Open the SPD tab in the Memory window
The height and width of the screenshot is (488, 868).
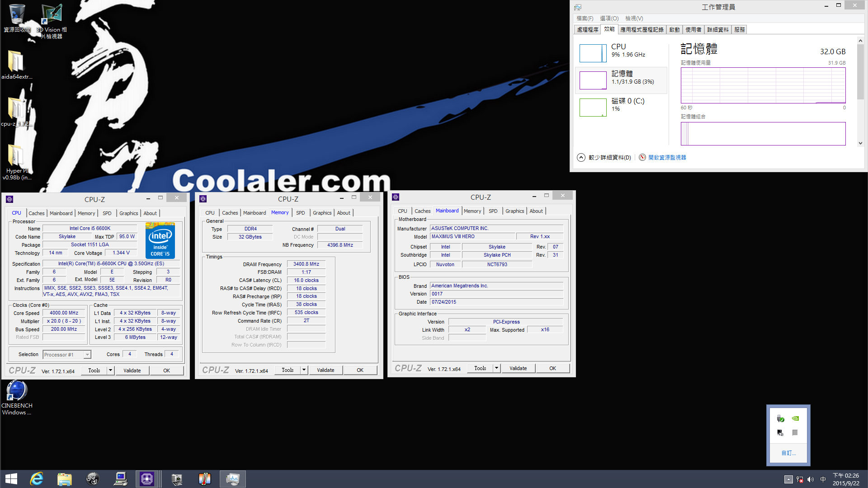point(300,213)
